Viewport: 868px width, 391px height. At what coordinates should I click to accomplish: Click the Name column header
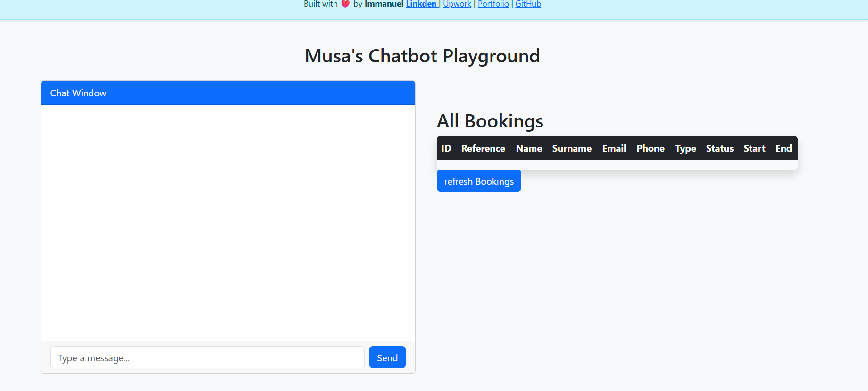[529, 148]
